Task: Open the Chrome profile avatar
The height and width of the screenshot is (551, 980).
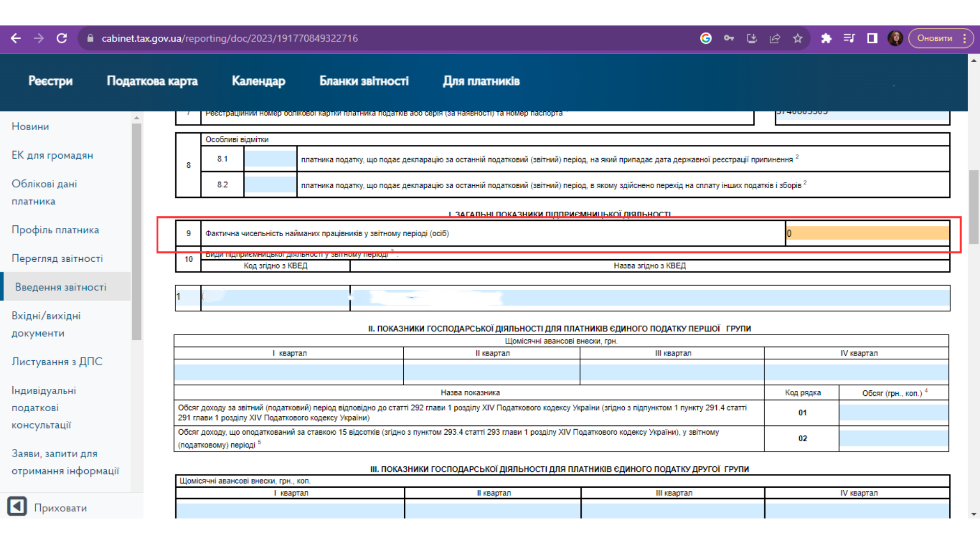Action: 895,38
